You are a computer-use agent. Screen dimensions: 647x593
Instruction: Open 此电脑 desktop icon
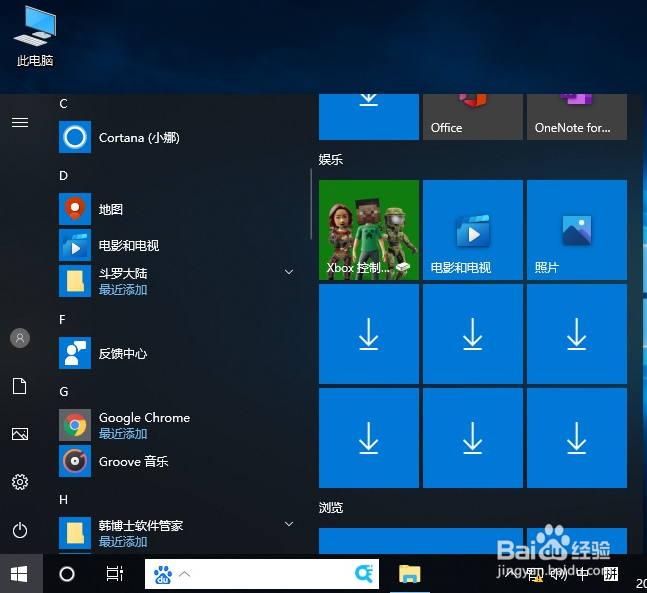[x=35, y=36]
